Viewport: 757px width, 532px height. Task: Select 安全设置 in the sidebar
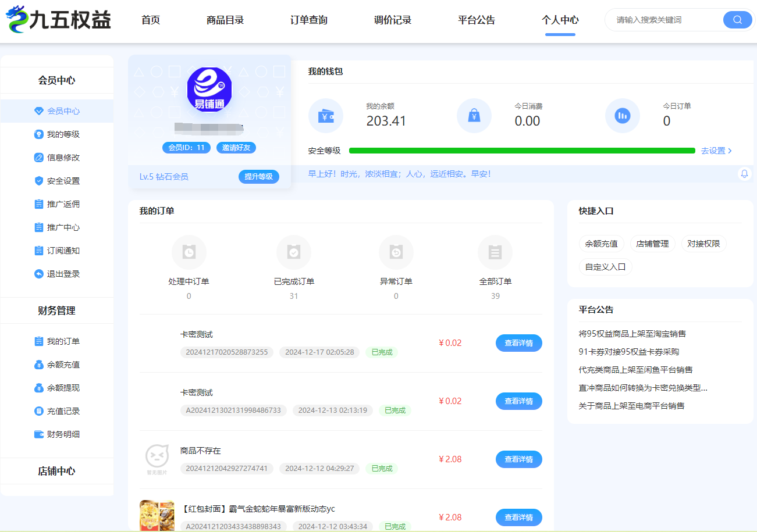[63, 181]
